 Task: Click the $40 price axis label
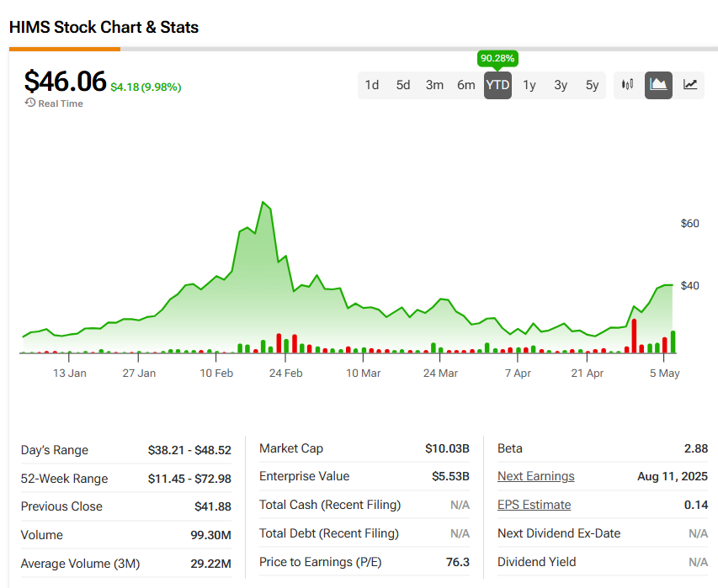[x=689, y=285]
